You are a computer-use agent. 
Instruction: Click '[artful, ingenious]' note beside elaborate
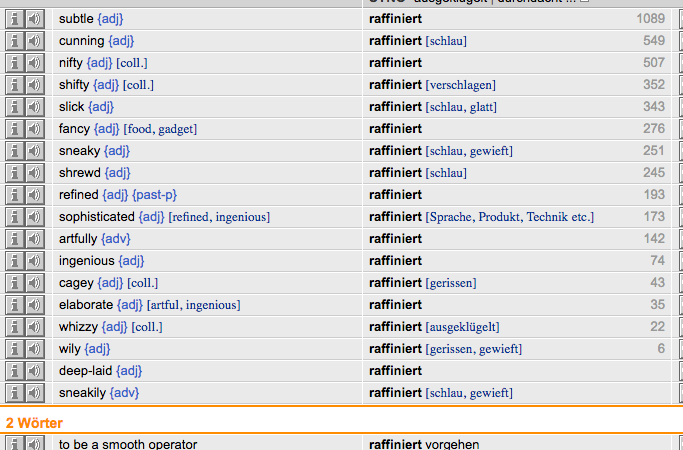[x=193, y=305]
